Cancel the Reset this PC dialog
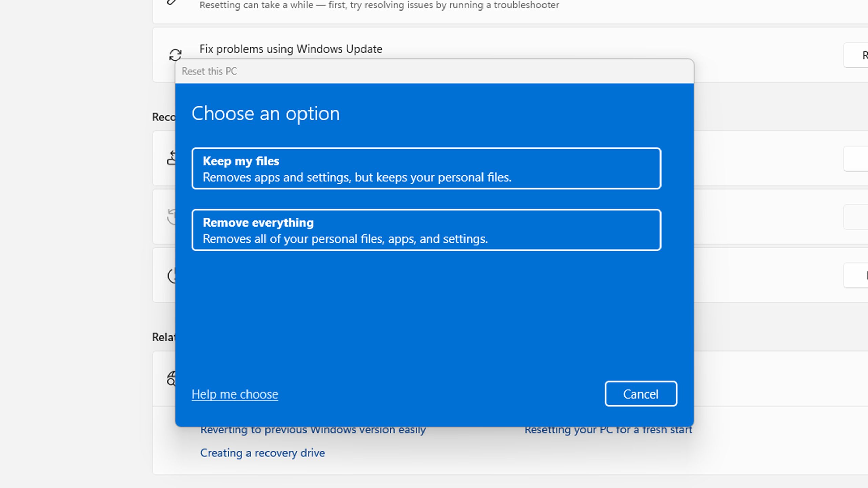This screenshot has width=868, height=488. [x=640, y=394]
